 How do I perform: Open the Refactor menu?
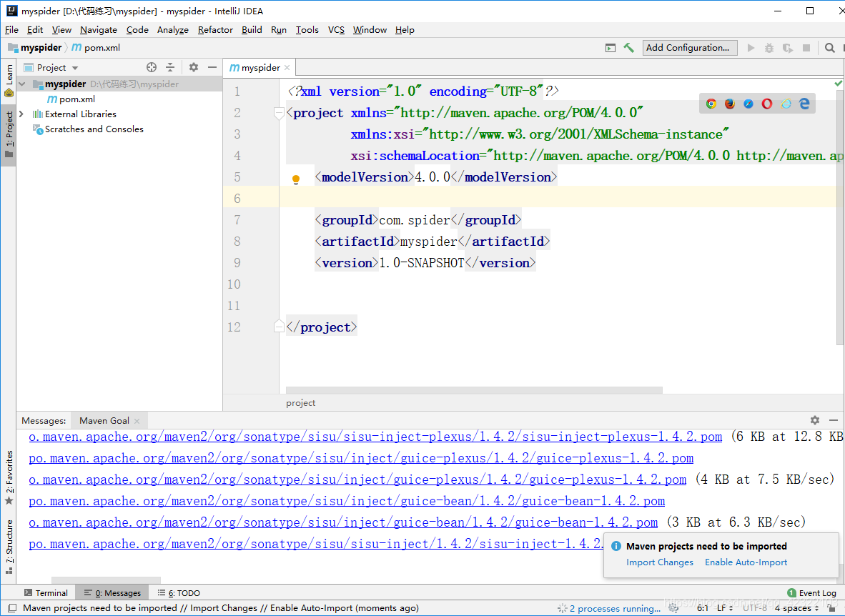coord(215,29)
